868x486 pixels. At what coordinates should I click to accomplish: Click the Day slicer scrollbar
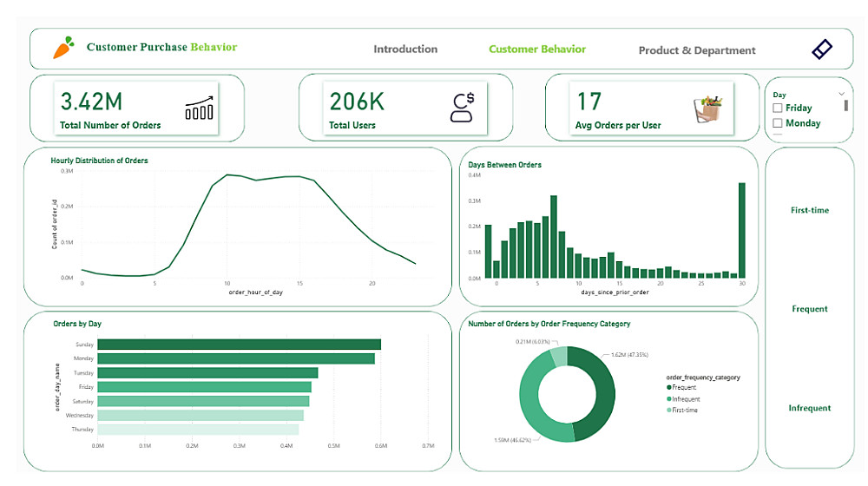pyautogui.click(x=845, y=106)
